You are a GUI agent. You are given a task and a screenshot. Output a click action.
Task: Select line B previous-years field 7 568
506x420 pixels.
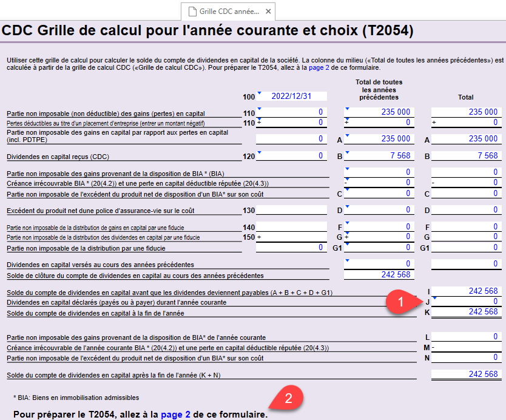coord(379,155)
